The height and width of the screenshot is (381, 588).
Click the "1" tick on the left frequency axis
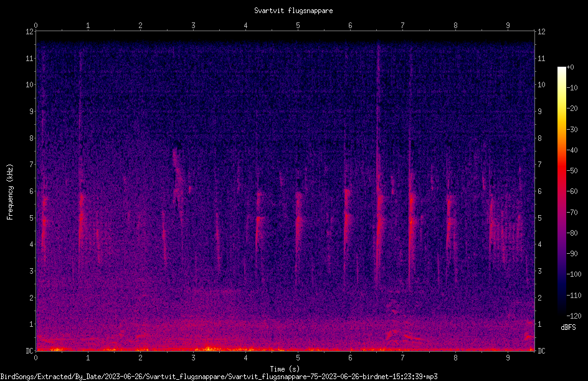(x=31, y=324)
